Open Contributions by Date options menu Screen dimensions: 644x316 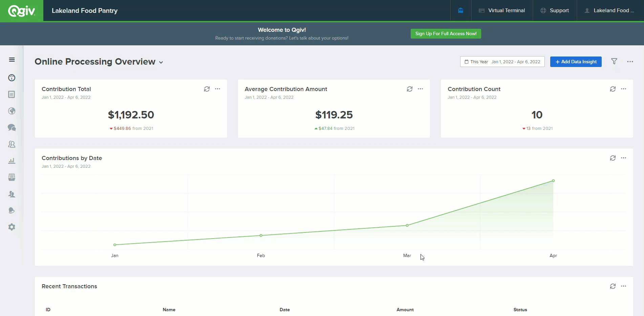click(x=624, y=158)
